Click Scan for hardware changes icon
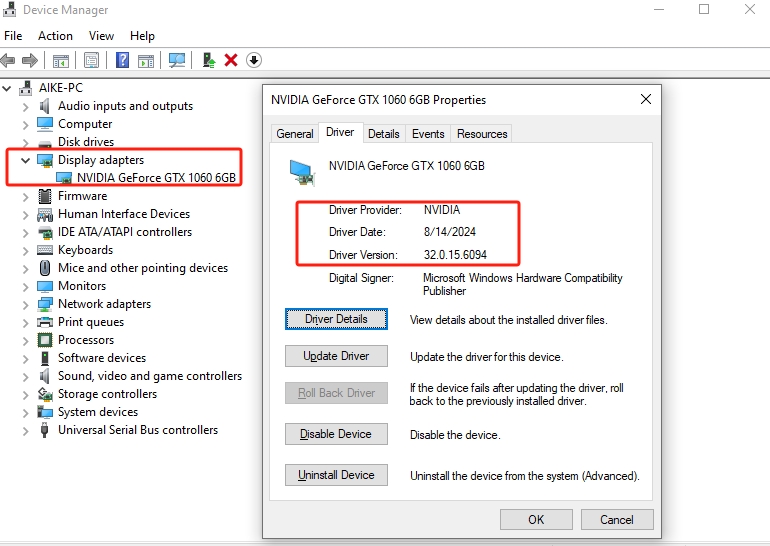Screen dimensions: 770x546 (x=177, y=60)
